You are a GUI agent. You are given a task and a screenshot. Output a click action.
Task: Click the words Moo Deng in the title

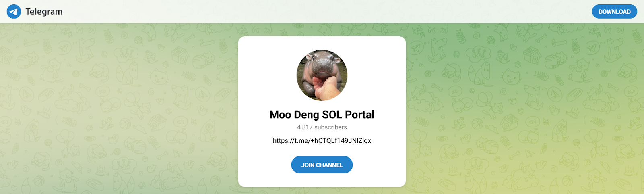pos(294,115)
